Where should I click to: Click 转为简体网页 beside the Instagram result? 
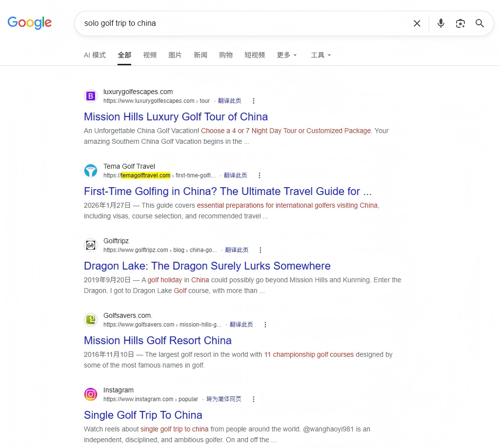coord(223,399)
